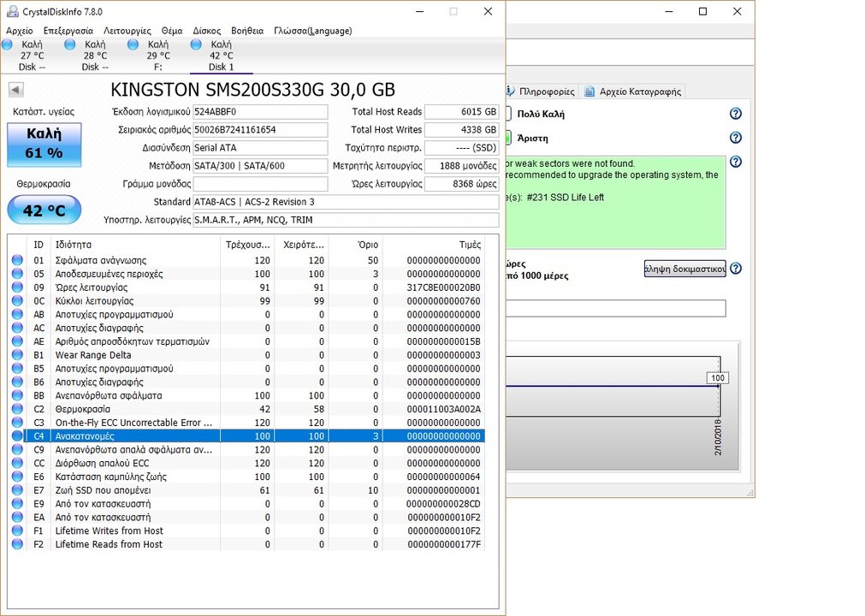The image size is (865, 616).
Task: Open the Λειτουργίες menu
Action: pos(127,31)
